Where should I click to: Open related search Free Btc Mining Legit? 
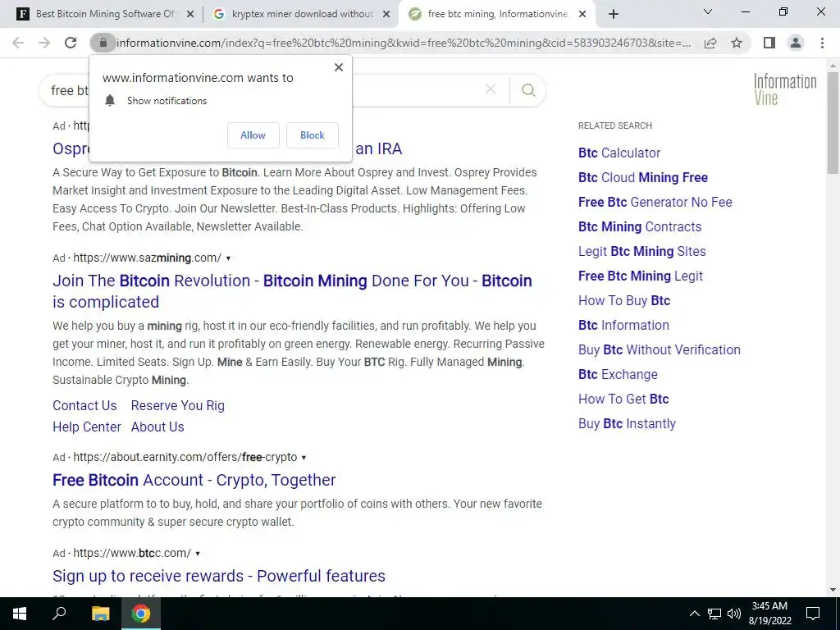[640, 276]
